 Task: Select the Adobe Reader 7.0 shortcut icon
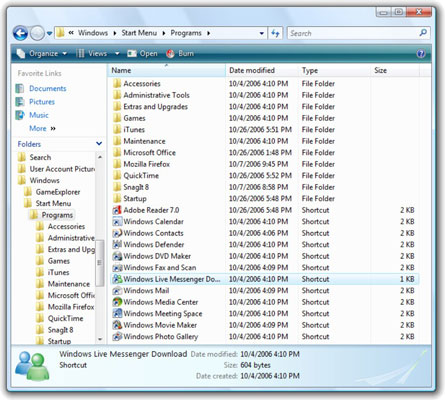pos(117,210)
